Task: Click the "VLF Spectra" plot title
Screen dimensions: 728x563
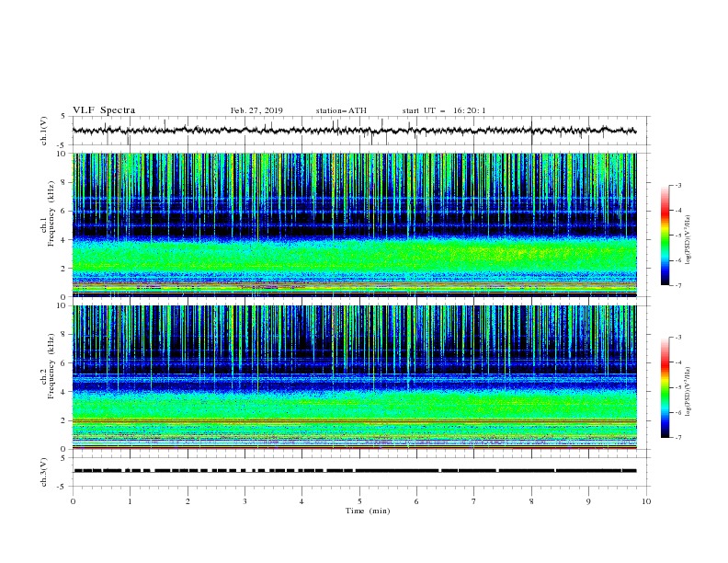Action: pyautogui.click(x=104, y=110)
